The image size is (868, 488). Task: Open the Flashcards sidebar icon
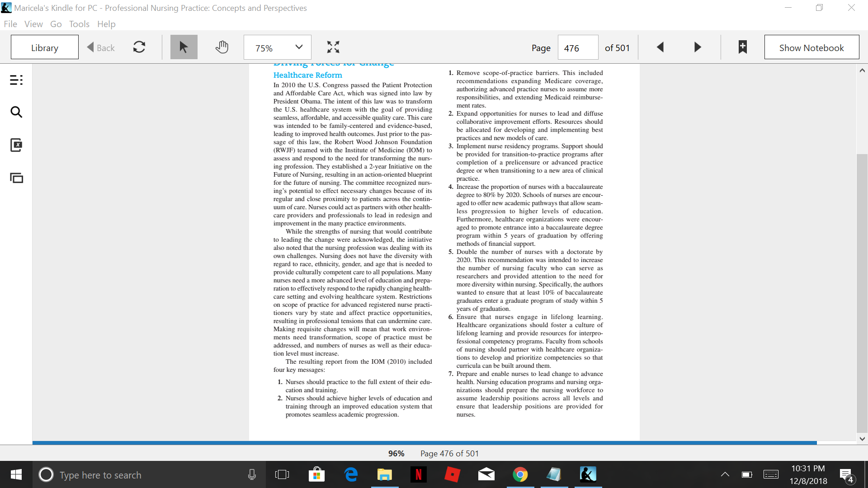[16, 145]
